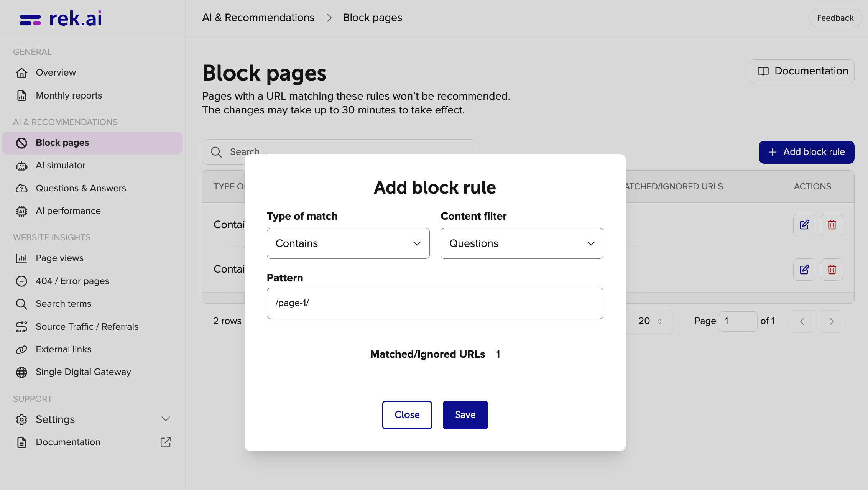Select Block pages in the sidebar menu
The height and width of the screenshot is (490, 868).
(62, 143)
